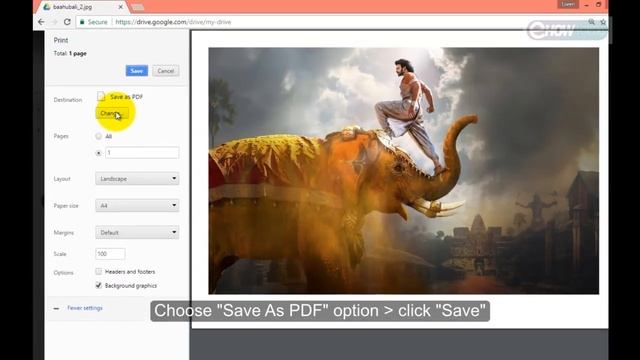Select the All pages radio button

pos(98,136)
